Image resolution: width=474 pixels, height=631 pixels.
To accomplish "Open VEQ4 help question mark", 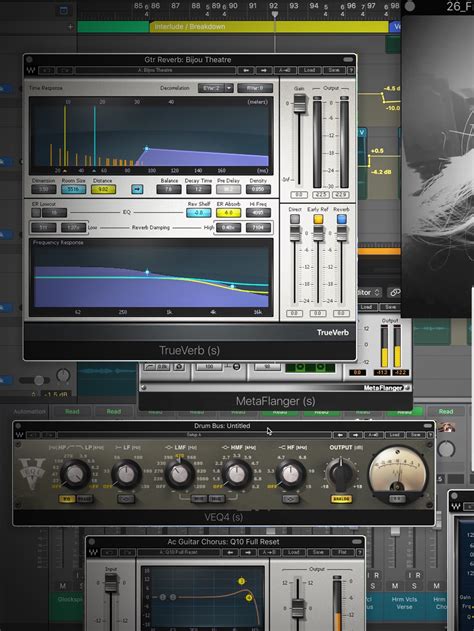I will [x=430, y=435].
